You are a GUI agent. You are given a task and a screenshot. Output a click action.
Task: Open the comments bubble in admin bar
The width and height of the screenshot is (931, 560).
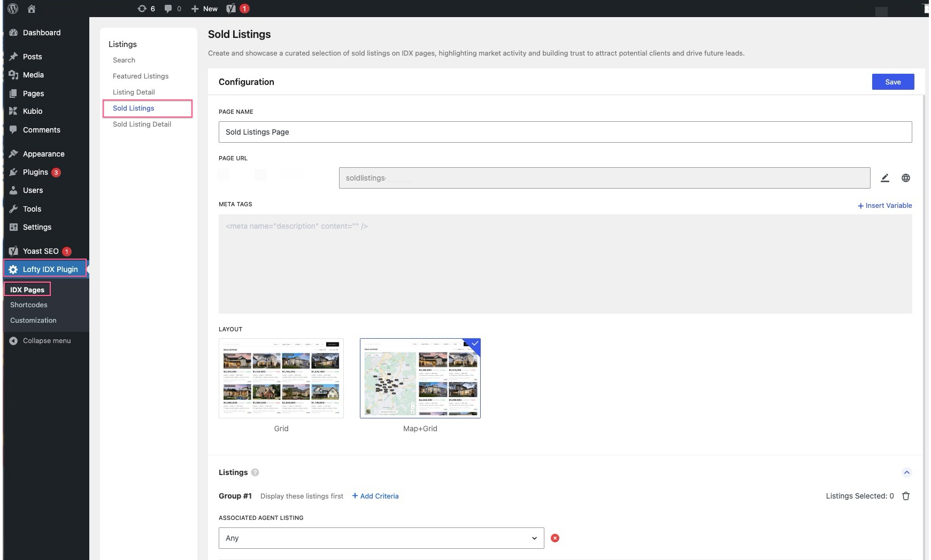172,9
